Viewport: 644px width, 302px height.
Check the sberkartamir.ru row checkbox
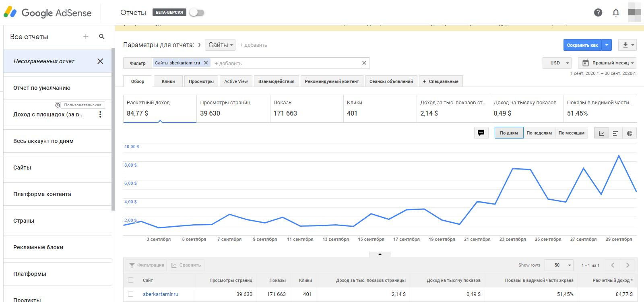click(130, 294)
